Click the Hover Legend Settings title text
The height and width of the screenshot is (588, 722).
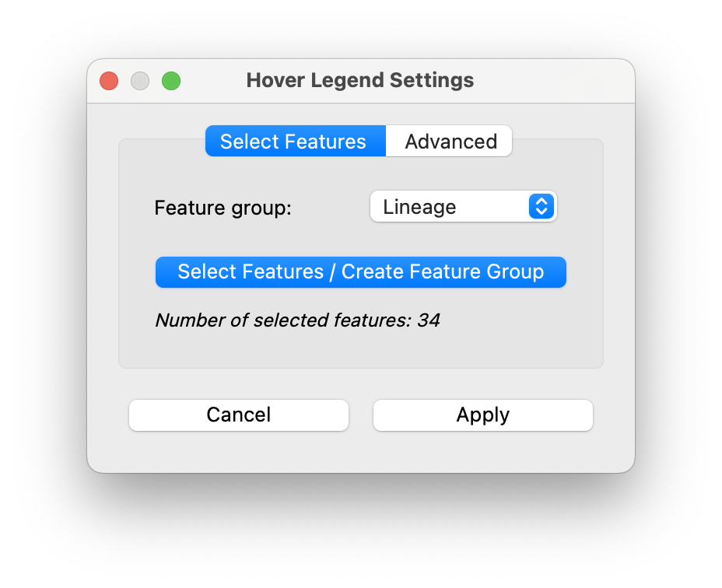pos(360,80)
